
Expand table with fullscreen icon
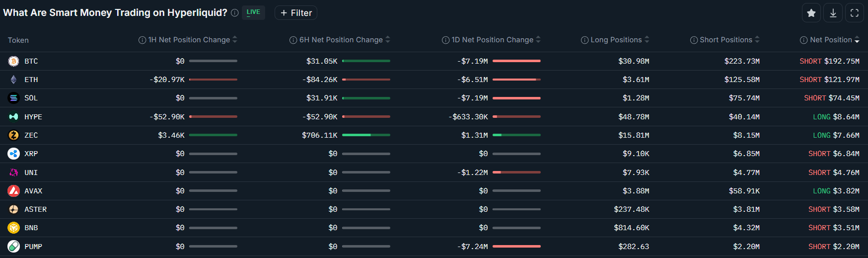(855, 13)
